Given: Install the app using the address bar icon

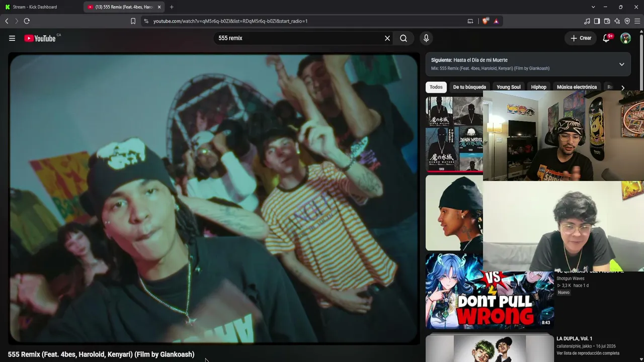Looking at the screenshot, I should (470, 21).
